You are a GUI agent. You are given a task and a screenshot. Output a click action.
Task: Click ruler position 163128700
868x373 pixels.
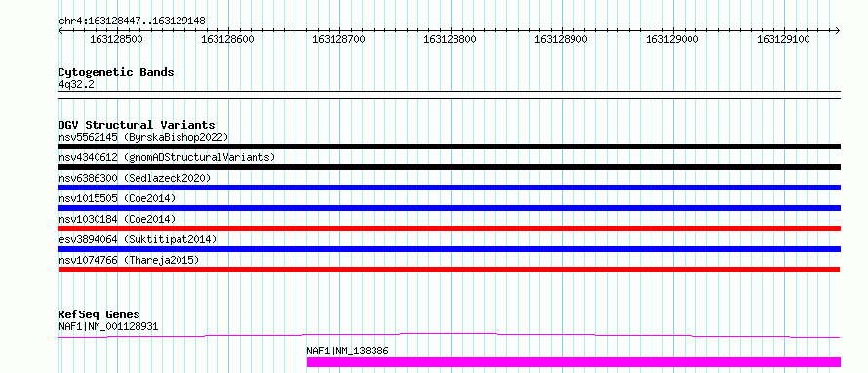coord(338,39)
